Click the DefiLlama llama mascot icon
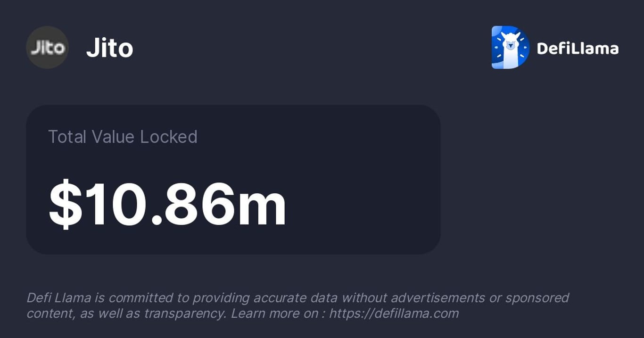The height and width of the screenshot is (338, 644). (x=510, y=47)
